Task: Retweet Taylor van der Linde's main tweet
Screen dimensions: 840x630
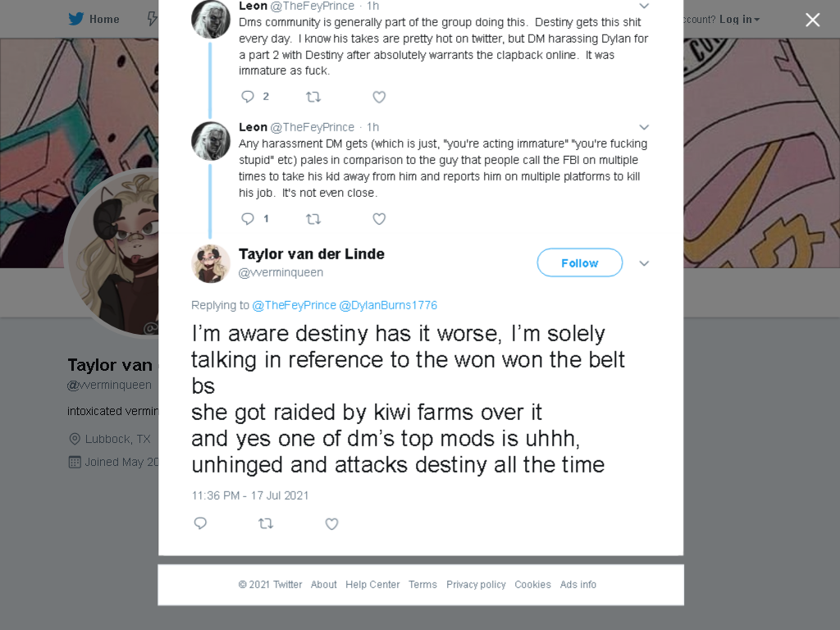Action: (x=266, y=523)
